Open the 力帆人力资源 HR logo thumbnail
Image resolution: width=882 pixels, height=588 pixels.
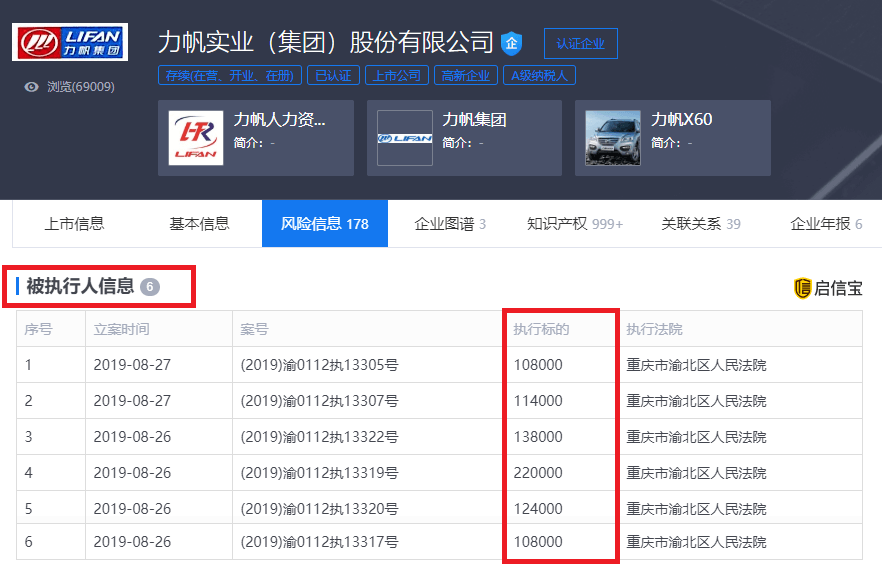pos(196,138)
